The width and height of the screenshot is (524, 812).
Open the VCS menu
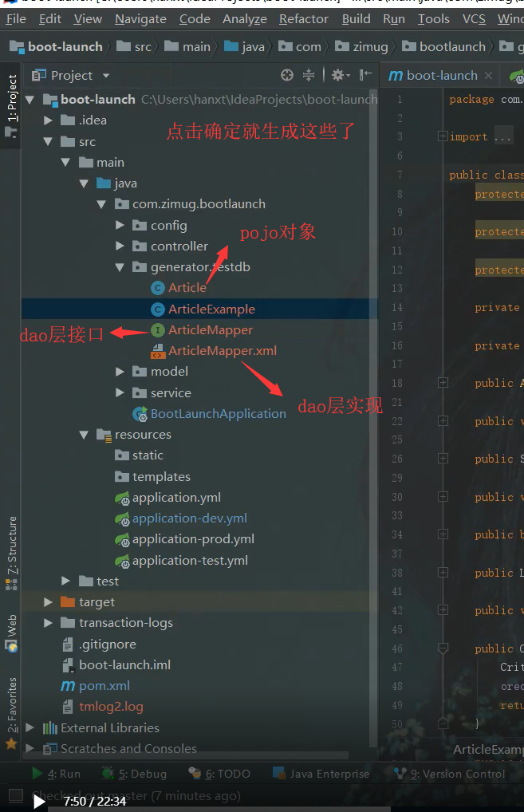tap(474, 19)
